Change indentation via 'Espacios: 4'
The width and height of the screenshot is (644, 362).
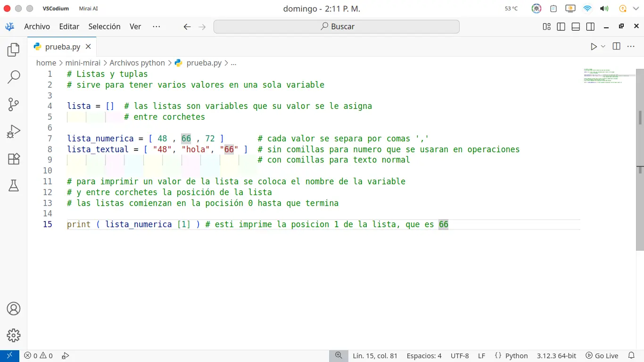click(x=424, y=356)
